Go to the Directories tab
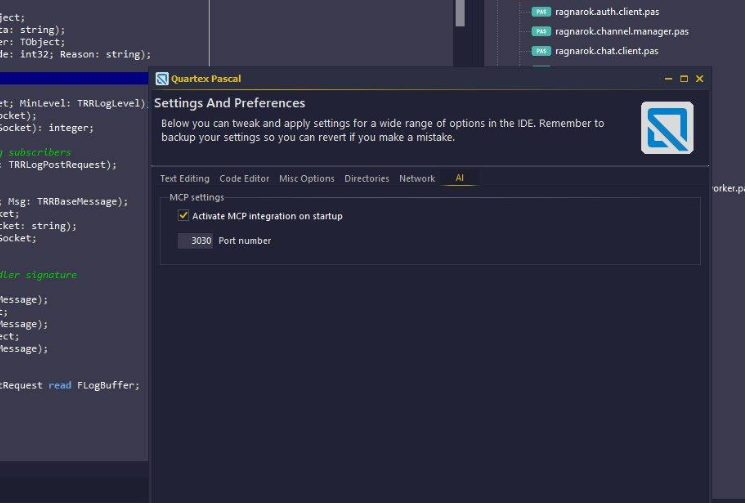 point(367,179)
